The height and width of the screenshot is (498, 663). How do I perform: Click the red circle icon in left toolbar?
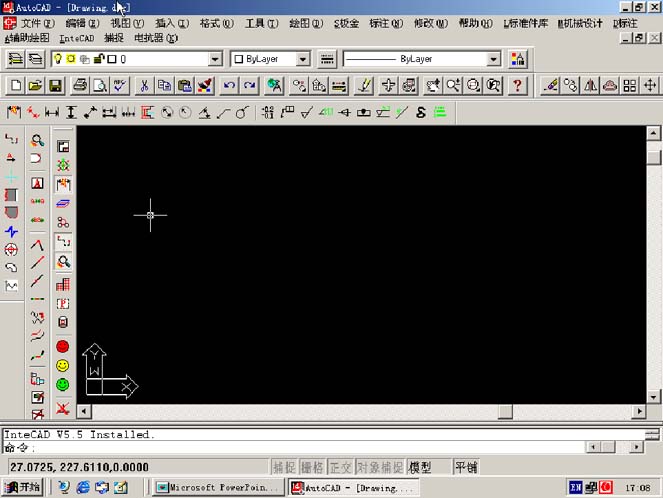pos(63,347)
